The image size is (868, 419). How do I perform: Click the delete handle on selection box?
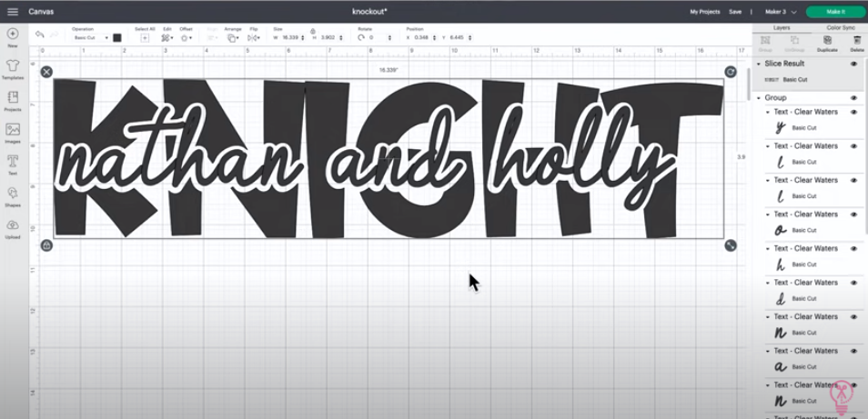46,72
